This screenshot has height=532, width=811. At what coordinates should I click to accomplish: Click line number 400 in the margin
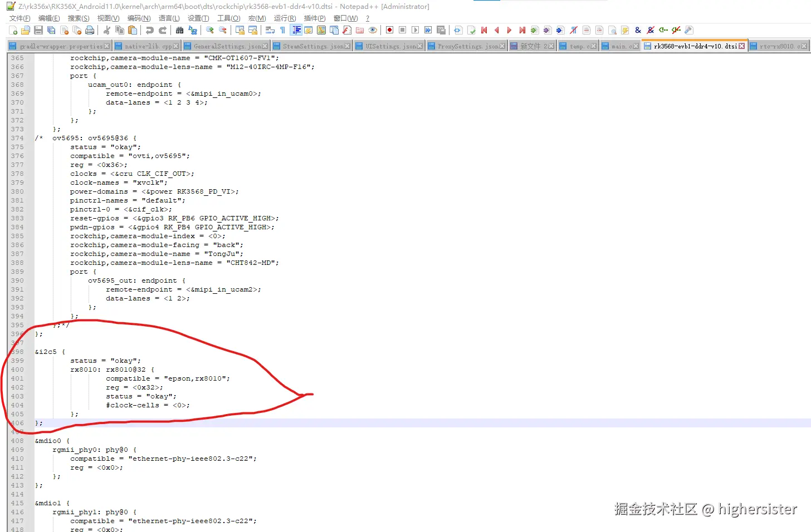(x=17, y=370)
